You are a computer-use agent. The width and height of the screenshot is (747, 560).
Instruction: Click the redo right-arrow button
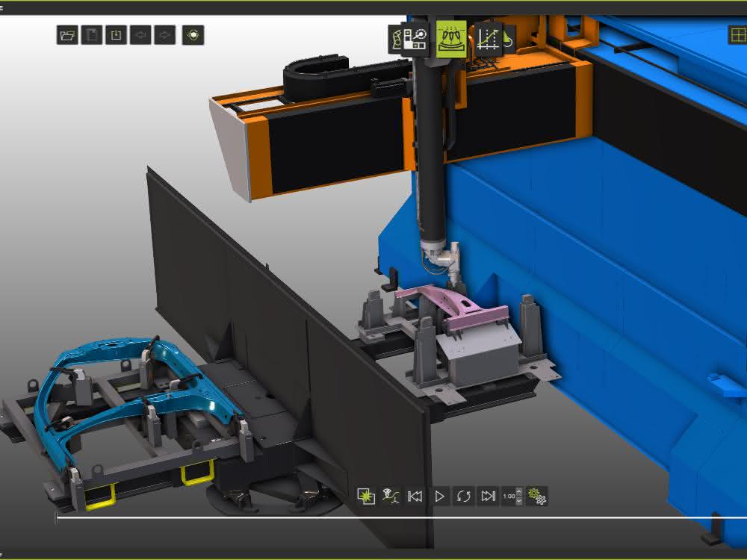165,35
